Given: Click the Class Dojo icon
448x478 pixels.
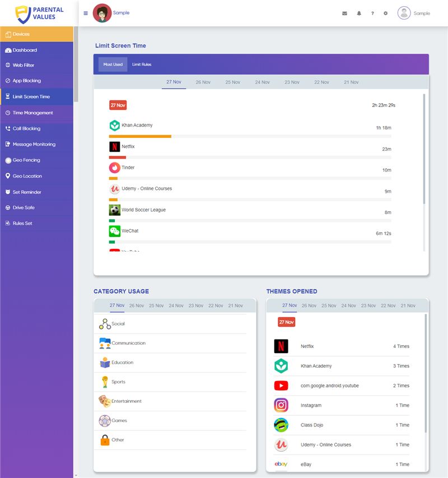Looking at the screenshot, I should [281, 425].
